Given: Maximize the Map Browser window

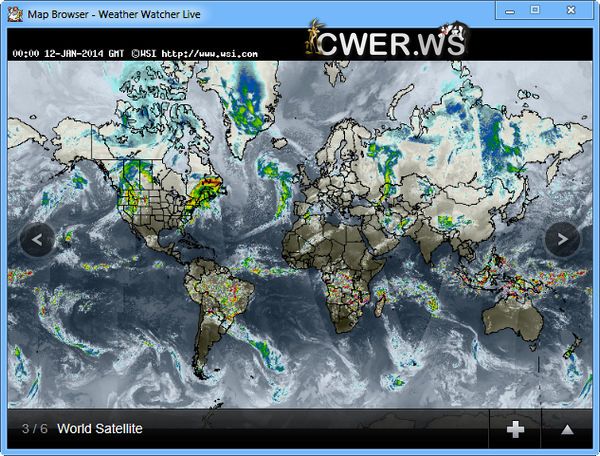Looking at the screenshot, I should [x=535, y=9].
